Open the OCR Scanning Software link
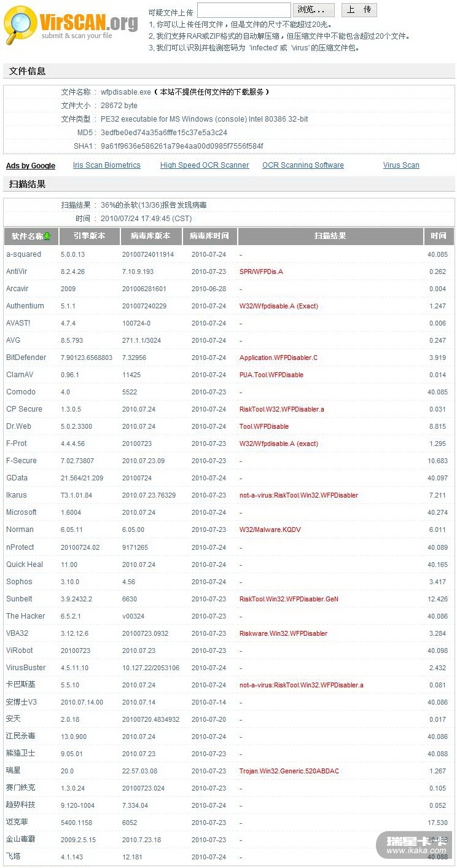 [x=303, y=165]
